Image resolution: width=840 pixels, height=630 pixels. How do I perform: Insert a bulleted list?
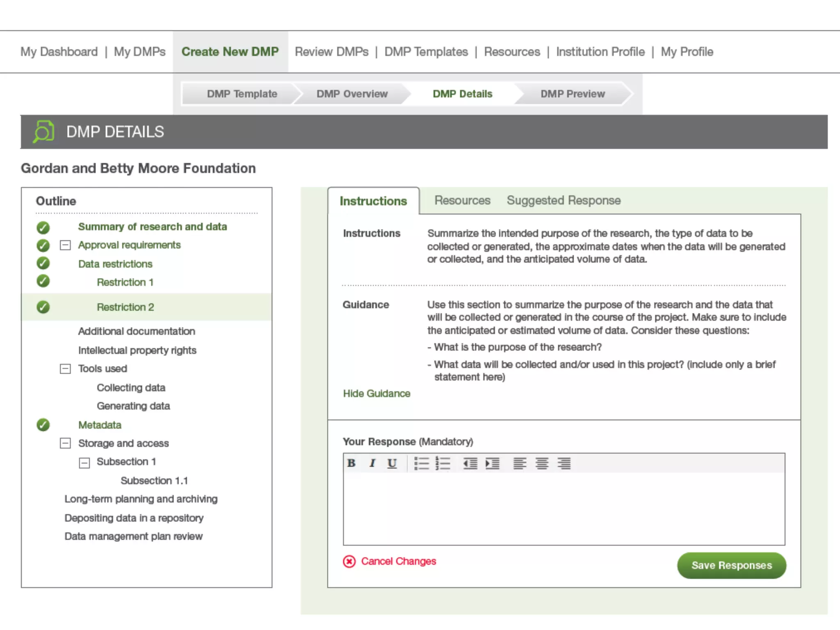pos(421,463)
